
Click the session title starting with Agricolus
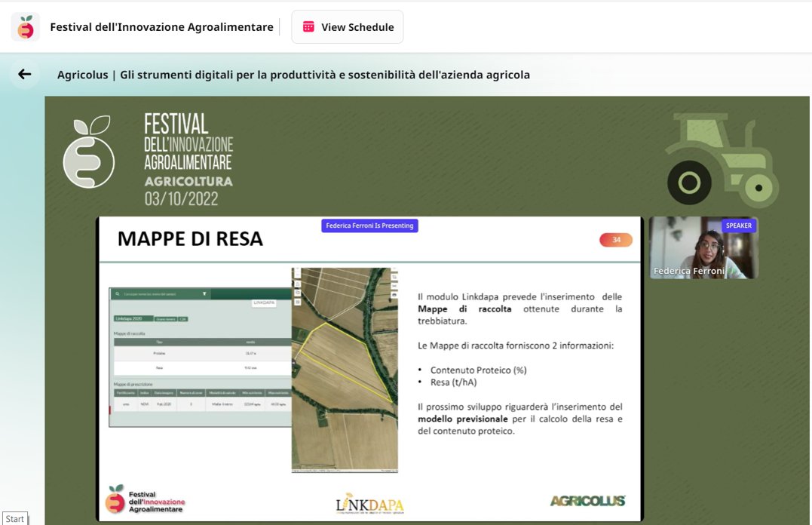tap(293, 75)
